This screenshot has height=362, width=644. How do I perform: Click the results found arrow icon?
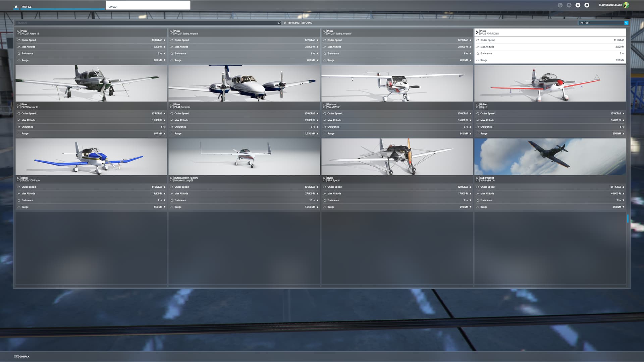pyautogui.click(x=285, y=23)
